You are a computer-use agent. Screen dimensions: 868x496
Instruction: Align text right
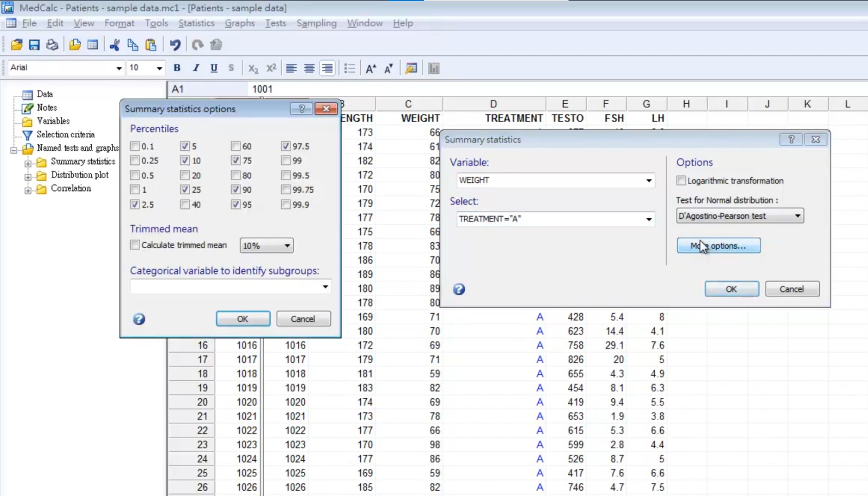point(327,68)
